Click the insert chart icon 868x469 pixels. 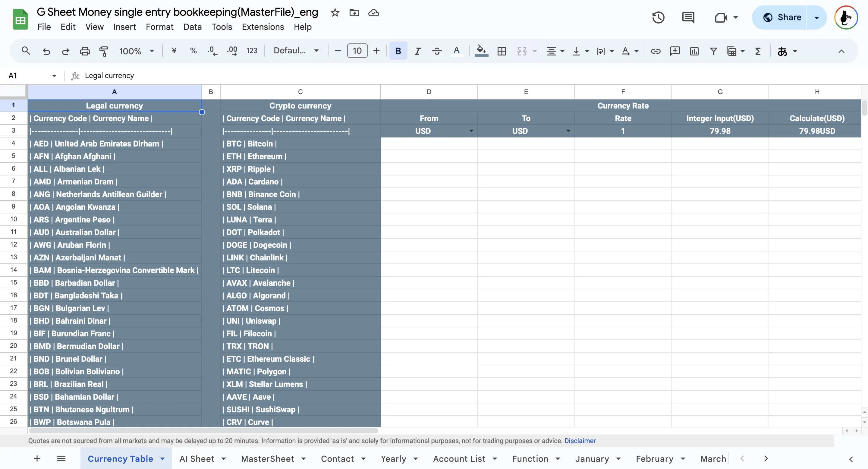(694, 51)
